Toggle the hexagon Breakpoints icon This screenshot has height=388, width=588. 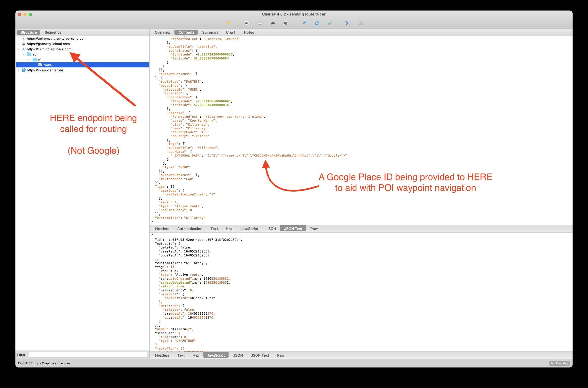286,23
